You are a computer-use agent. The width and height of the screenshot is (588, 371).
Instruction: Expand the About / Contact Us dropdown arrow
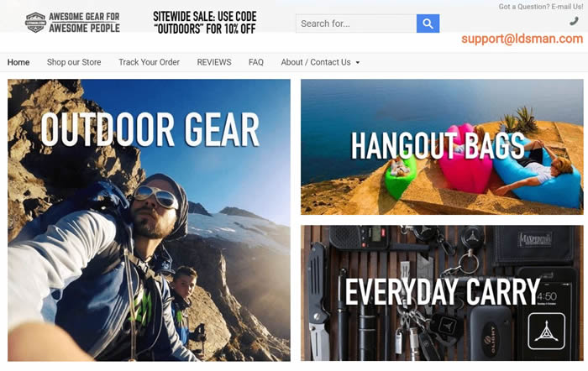click(357, 63)
